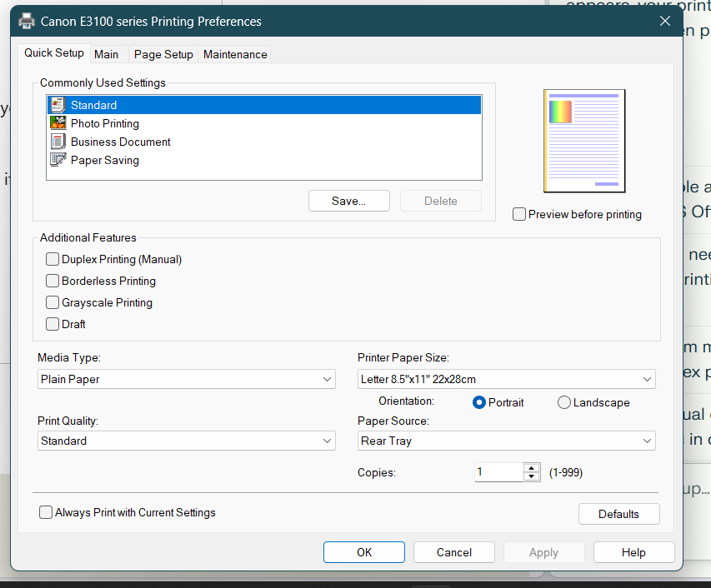Switch to the Page Setup tab
The image size is (711, 588).
click(x=163, y=54)
